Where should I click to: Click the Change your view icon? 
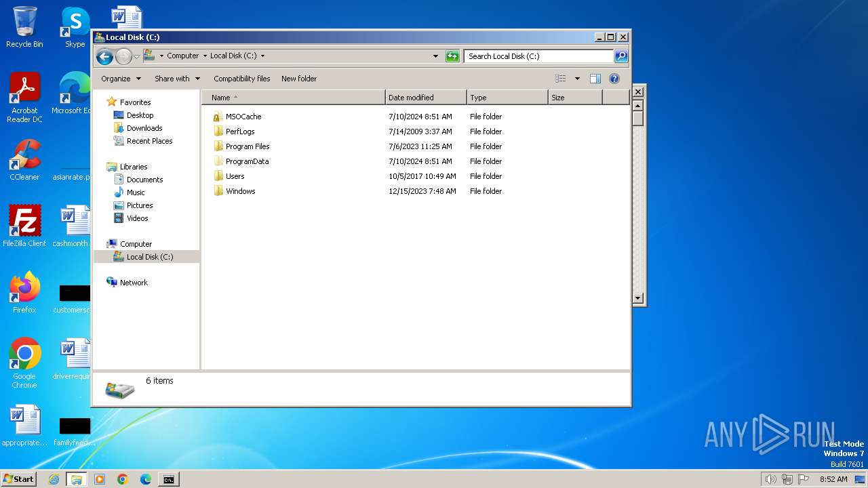pos(561,79)
